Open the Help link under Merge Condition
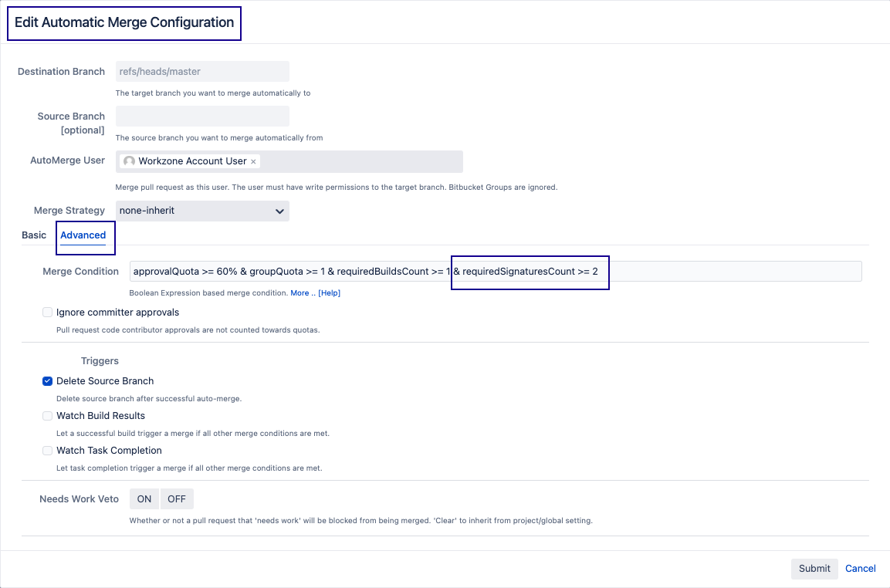The width and height of the screenshot is (890, 588). click(330, 293)
